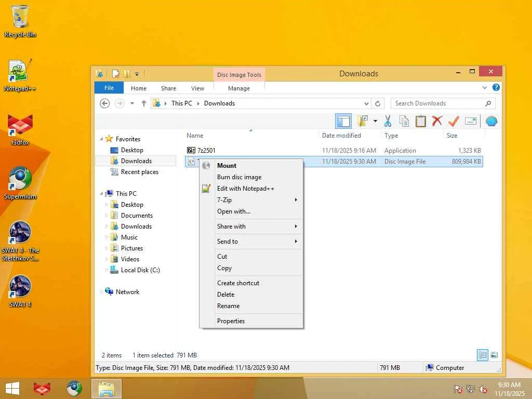Choose Open with... in context menu
The width and height of the screenshot is (532, 399).
click(251, 211)
